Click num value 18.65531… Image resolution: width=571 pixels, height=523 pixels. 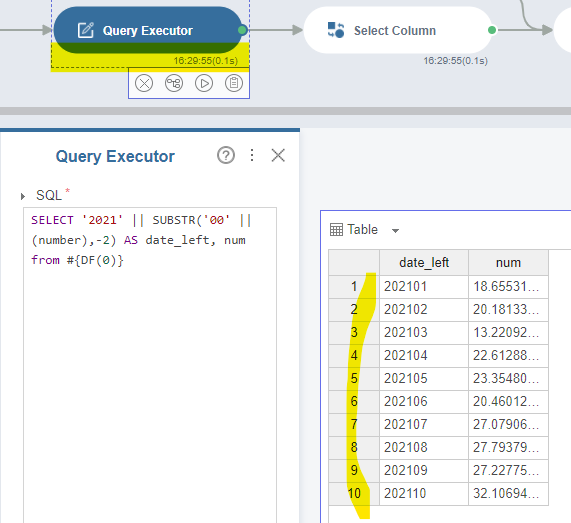click(508, 287)
